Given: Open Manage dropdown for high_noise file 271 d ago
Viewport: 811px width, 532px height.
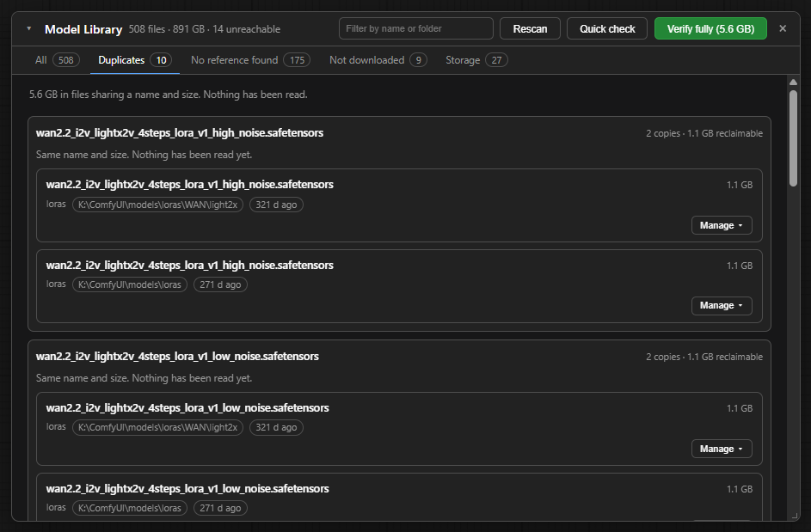Looking at the screenshot, I should pyautogui.click(x=722, y=306).
